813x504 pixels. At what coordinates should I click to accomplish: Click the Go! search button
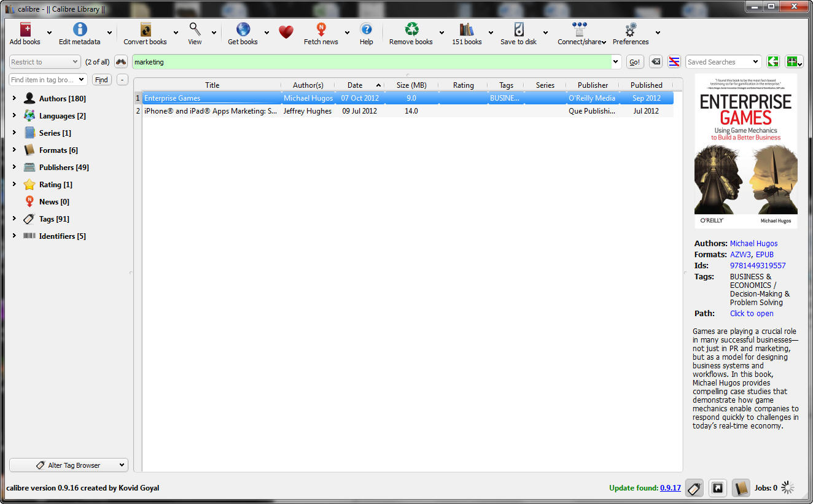635,62
